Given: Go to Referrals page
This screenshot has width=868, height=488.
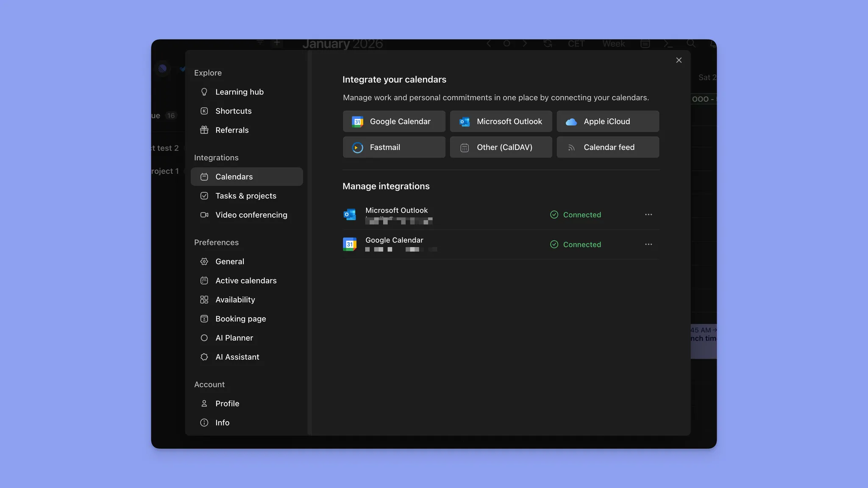Looking at the screenshot, I should click(232, 130).
